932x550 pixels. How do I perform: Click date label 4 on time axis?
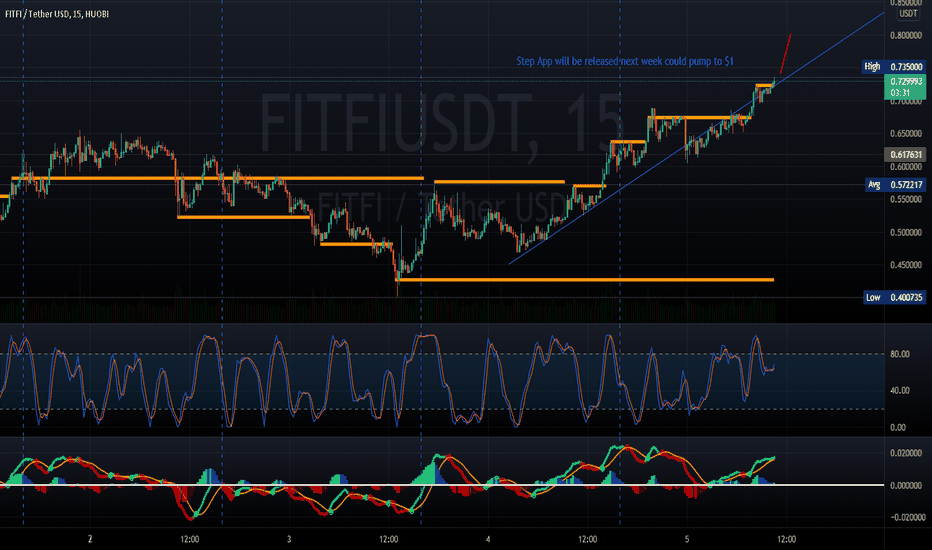(488, 539)
